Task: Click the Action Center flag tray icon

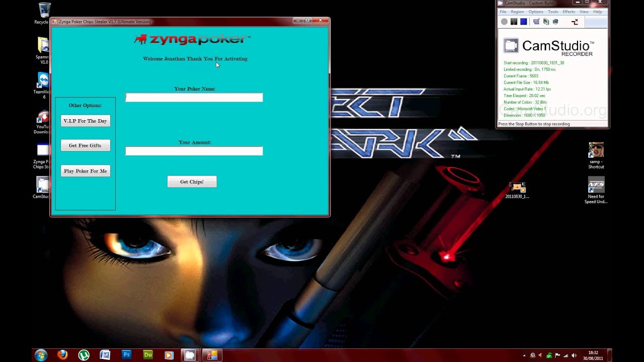Action: tap(557, 355)
